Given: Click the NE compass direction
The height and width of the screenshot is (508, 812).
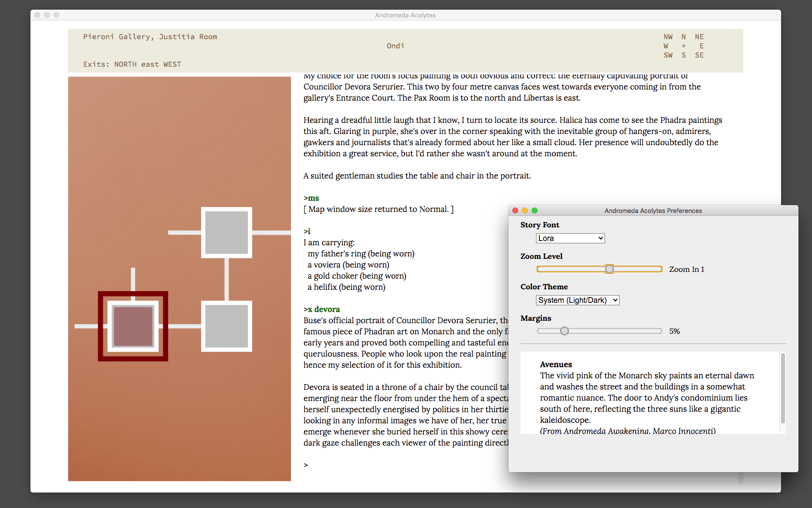Looking at the screenshot, I should [699, 37].
